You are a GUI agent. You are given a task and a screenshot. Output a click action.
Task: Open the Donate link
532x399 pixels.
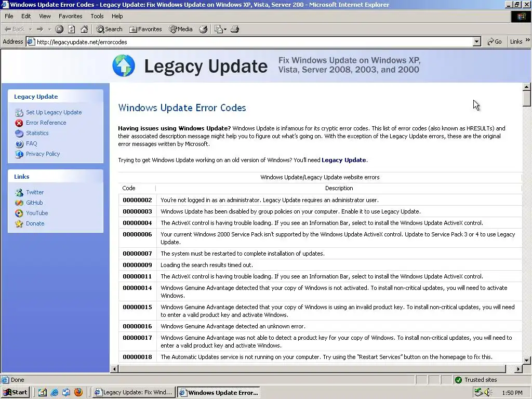pos(35,223)
